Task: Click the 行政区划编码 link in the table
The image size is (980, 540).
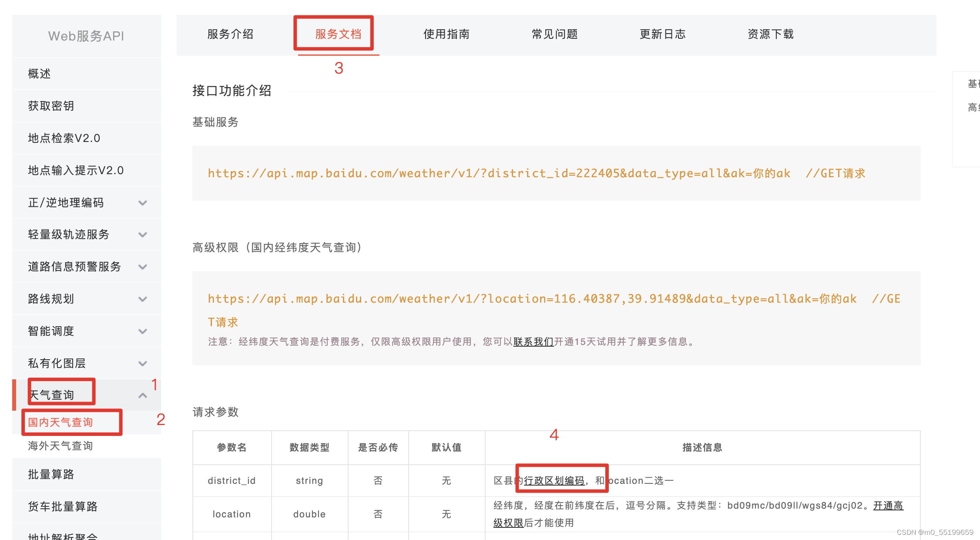Action: point(554,480)
